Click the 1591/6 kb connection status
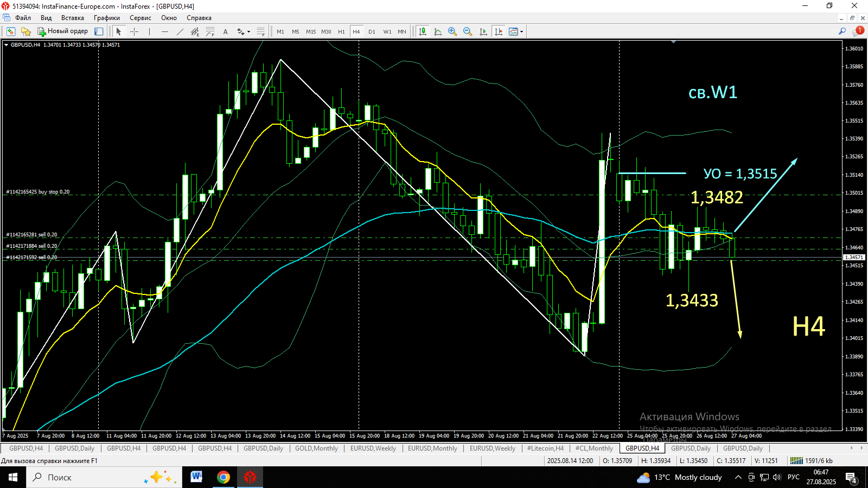868x488 pixels. 812,461
